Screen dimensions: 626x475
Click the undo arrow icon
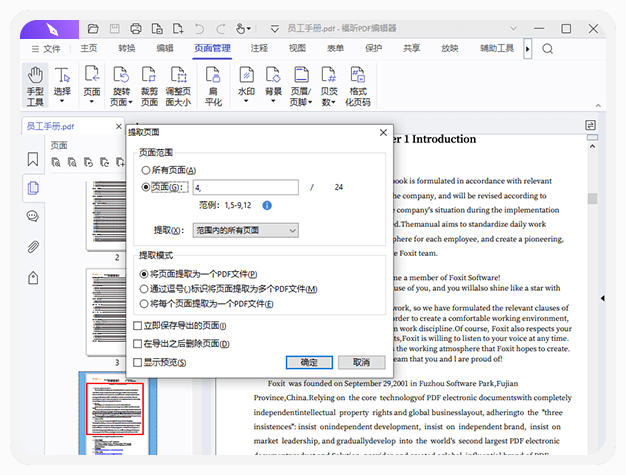199,29
